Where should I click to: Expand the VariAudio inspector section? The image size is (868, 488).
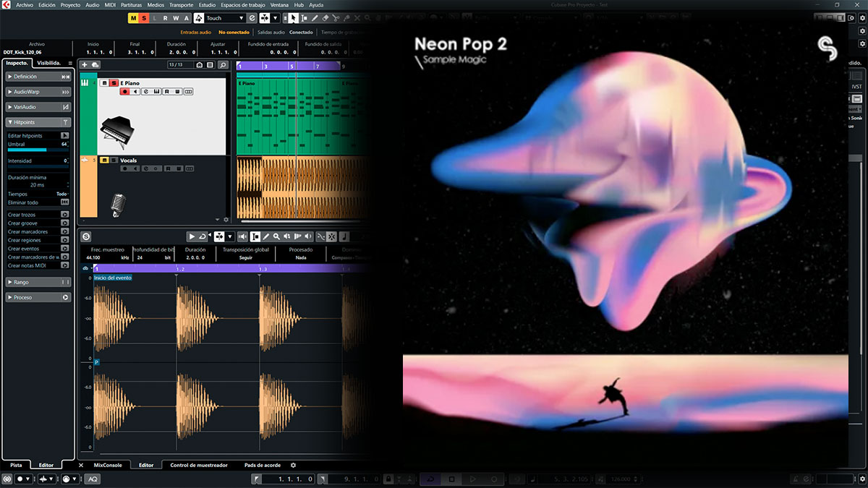[x=39, y=107]
